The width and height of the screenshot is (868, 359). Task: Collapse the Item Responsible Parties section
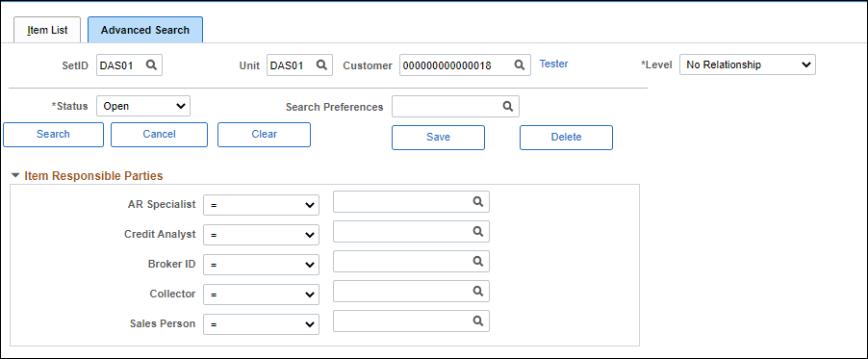pyautogui.click(x=15, y=175)
